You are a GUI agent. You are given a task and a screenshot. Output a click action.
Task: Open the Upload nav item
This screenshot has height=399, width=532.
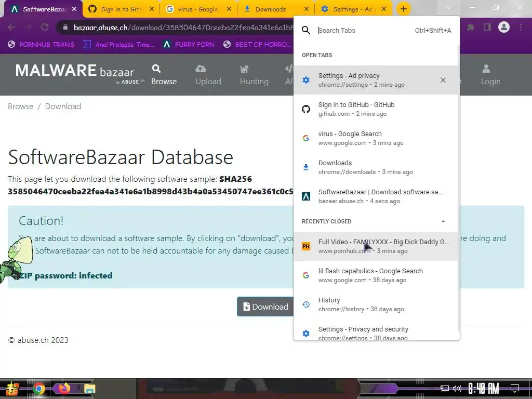pos(208,75)
